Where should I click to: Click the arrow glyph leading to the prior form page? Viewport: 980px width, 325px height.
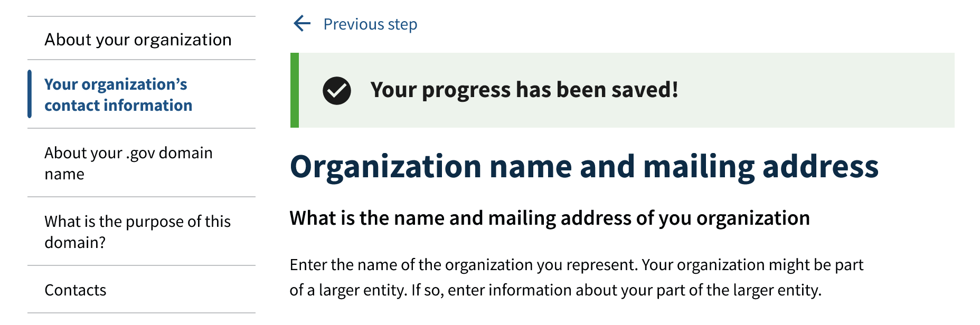[301, 23]
